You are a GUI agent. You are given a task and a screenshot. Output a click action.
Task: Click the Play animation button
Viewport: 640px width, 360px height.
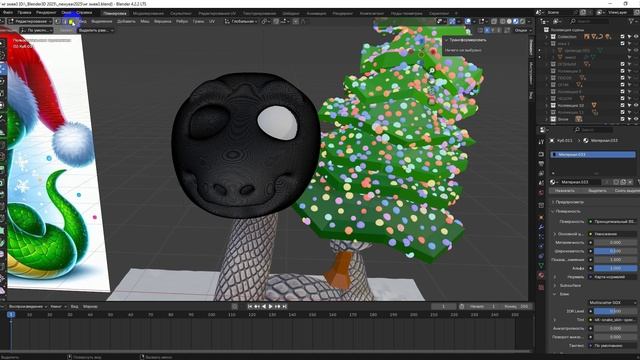click(271, 306)
